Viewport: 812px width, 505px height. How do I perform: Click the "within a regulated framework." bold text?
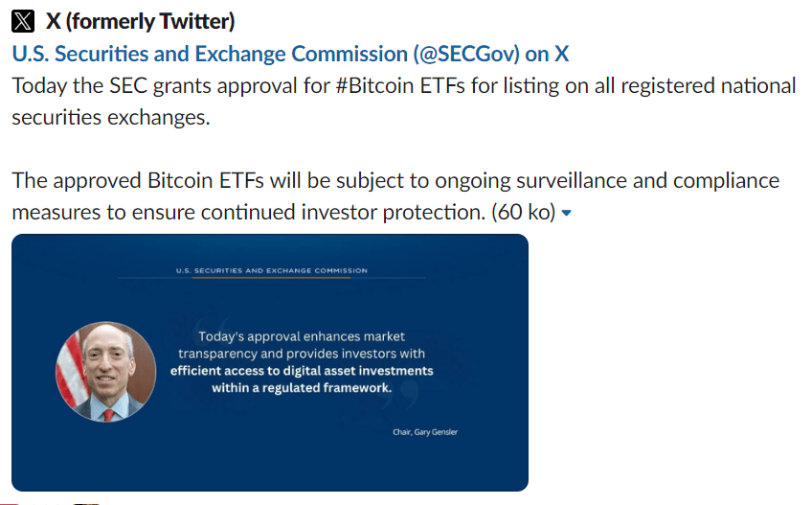pyautogui.click(x=303, y=388)
